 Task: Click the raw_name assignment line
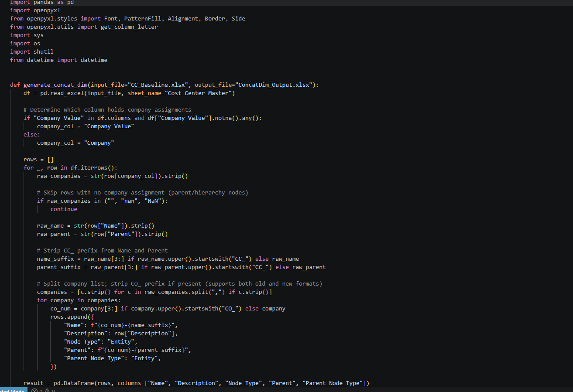pos(96,226)
